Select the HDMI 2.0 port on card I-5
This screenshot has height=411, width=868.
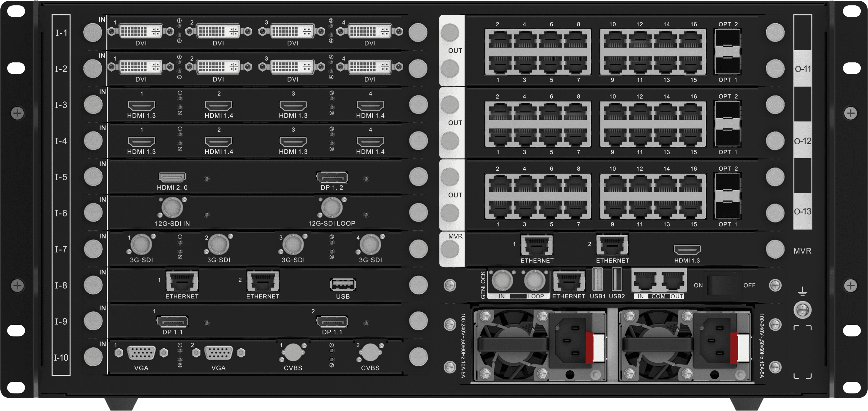pos(172,177)
